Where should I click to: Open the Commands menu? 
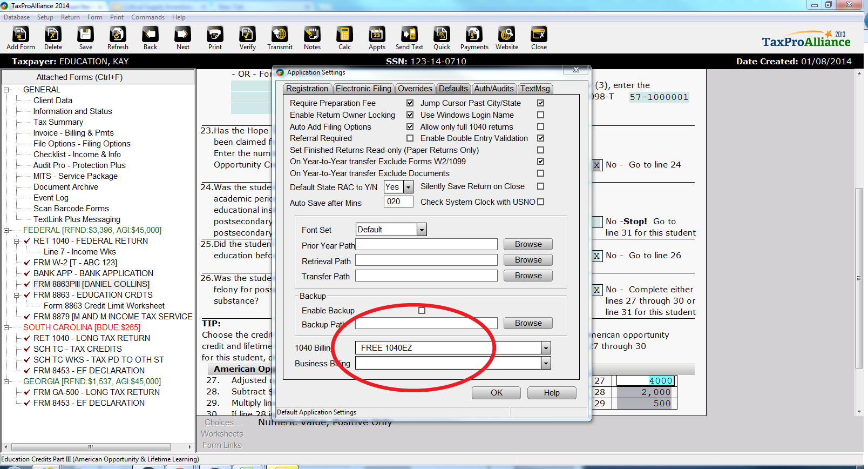148,17
